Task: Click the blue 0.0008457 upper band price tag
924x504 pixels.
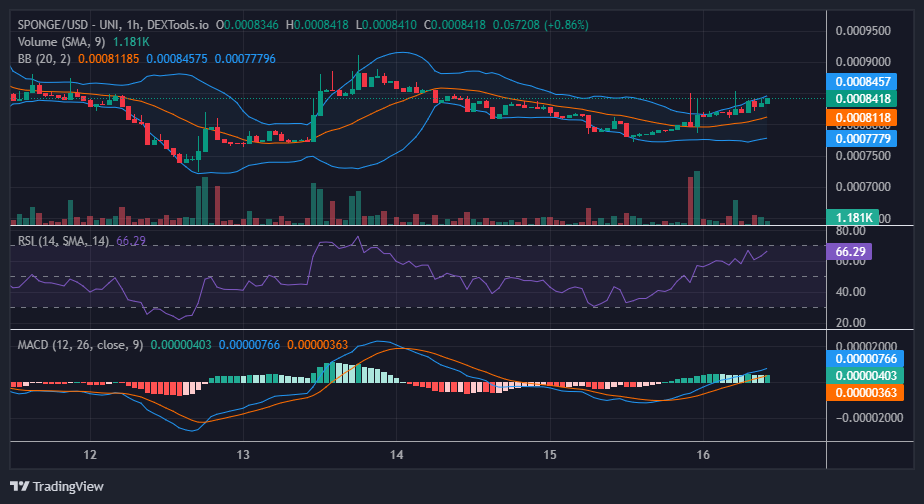Action: [862, 81]
